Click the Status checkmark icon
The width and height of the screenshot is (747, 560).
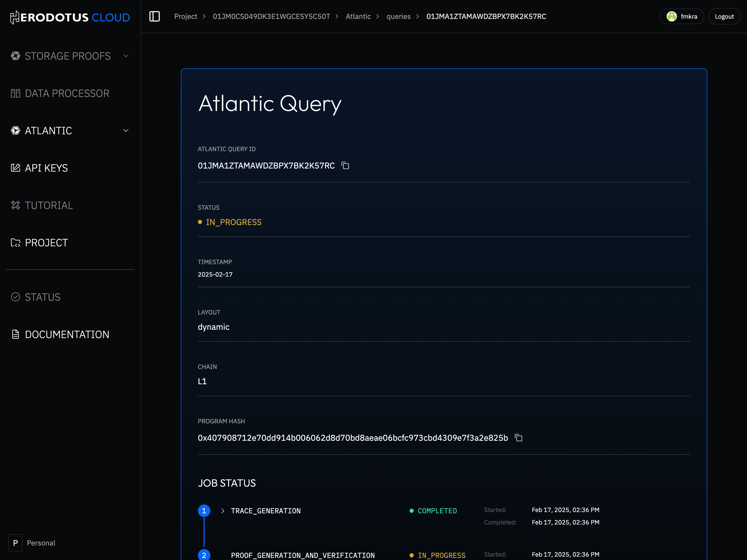click(x=16, y=297)
